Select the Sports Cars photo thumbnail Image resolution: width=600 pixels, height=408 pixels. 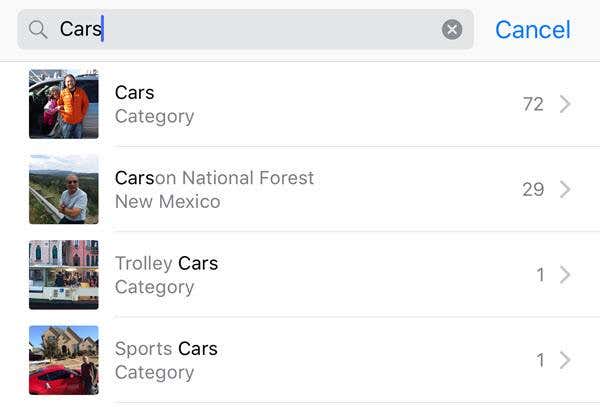[x=64, y=360]
